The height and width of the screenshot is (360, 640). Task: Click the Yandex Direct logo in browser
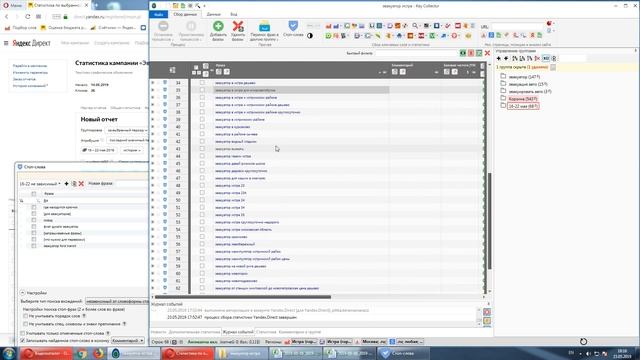point(31,43)
